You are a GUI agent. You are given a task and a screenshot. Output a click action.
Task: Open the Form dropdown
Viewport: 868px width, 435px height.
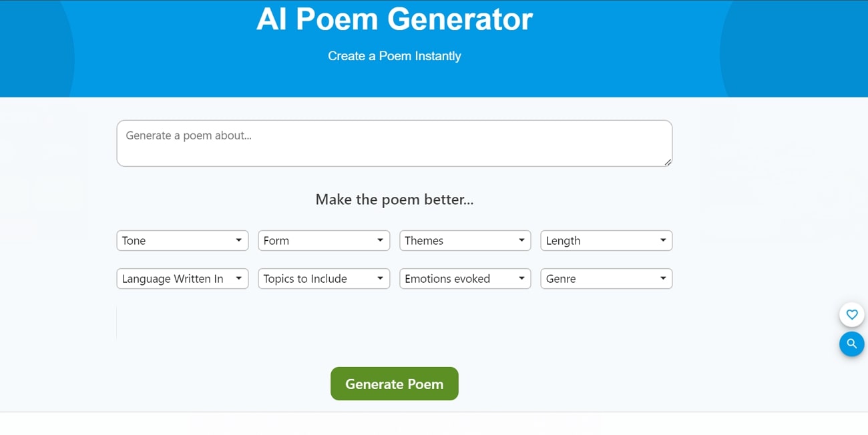pos(323,240)
